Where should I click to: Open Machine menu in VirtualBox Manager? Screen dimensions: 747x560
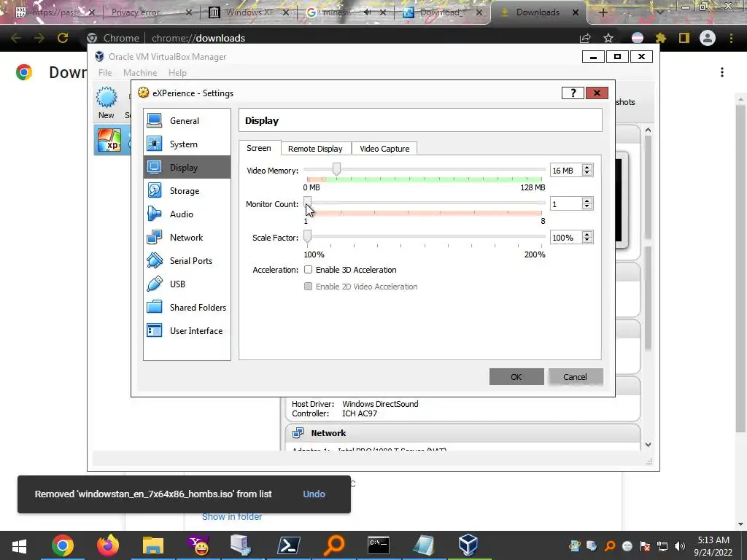coord(140,73)
